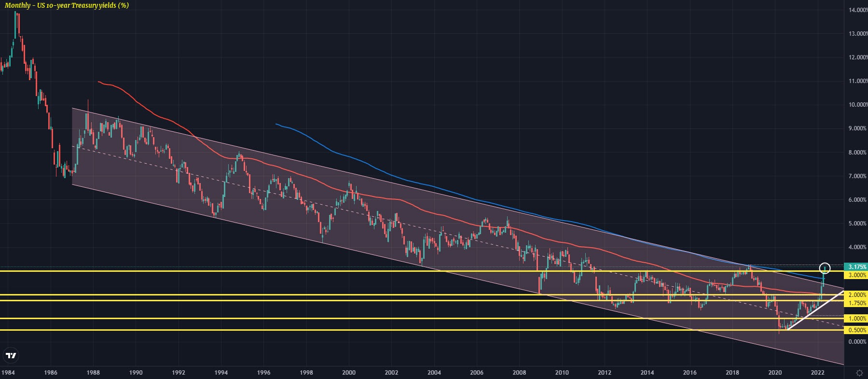The width and height of the screenshot is (868, 379).
Task: Select the 1984 label on time axis
Action: coord(8,373)
